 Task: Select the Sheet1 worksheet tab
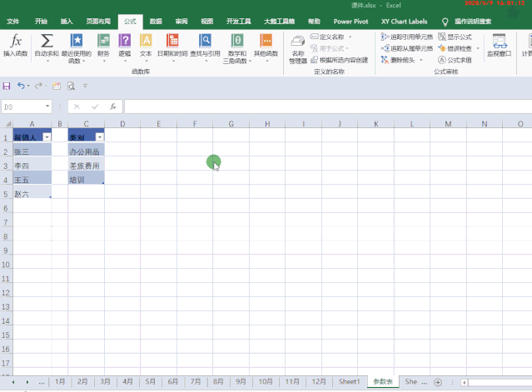tap(349, 381)
